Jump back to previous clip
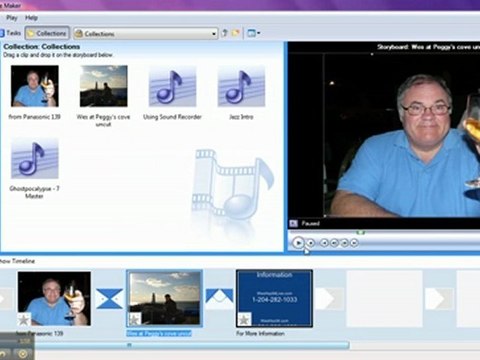This screenshot has height=360, width=480. 324,243
